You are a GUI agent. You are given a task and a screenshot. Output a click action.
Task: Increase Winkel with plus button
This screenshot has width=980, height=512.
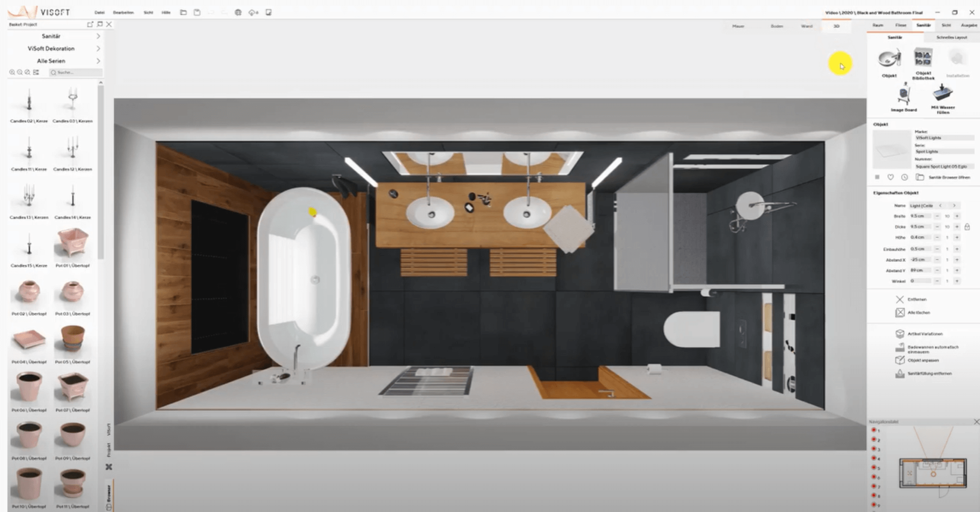pos(957,281)
